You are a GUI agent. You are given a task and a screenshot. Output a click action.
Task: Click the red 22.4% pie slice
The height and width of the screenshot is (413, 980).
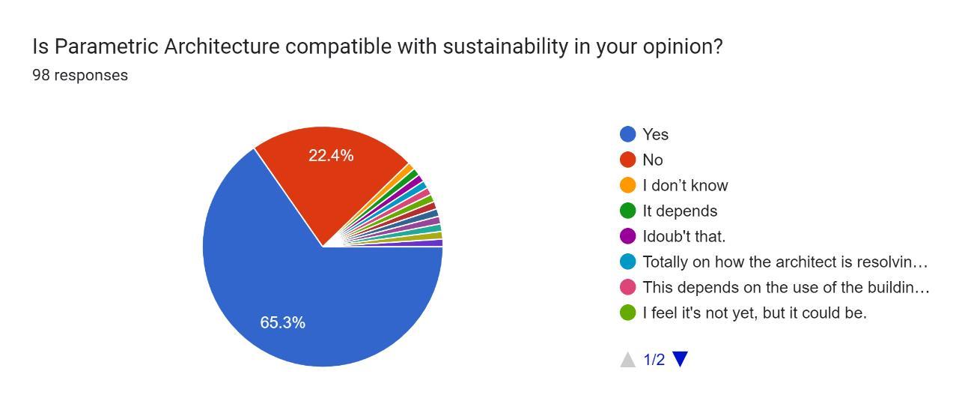click(329, 180)
